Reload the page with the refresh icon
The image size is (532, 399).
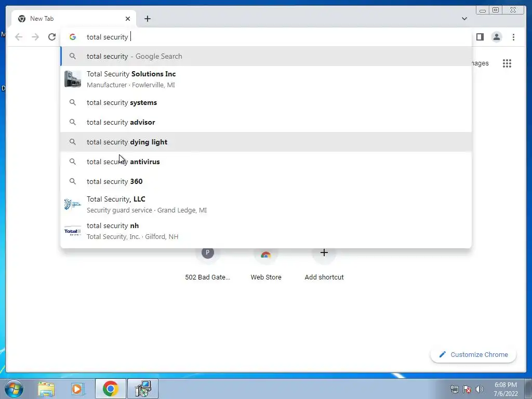pyautogui.click(x=52, y=37)
